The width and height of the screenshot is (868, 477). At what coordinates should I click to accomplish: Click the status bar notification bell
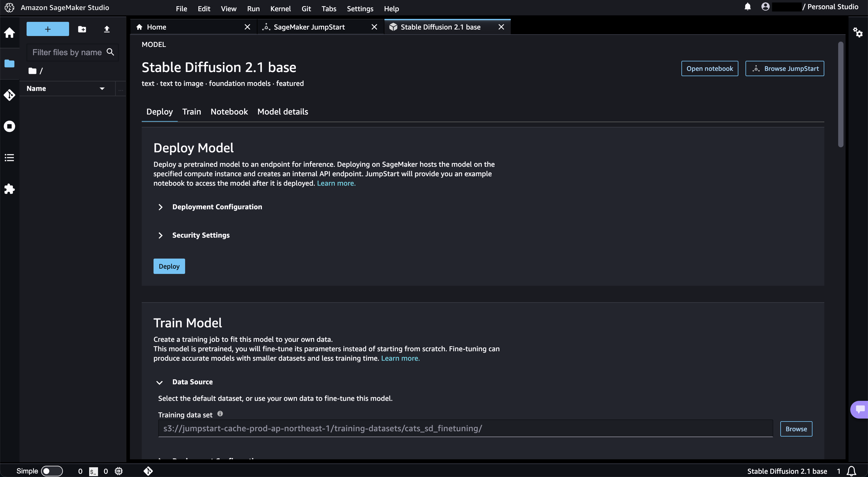[x=851, y=471]
